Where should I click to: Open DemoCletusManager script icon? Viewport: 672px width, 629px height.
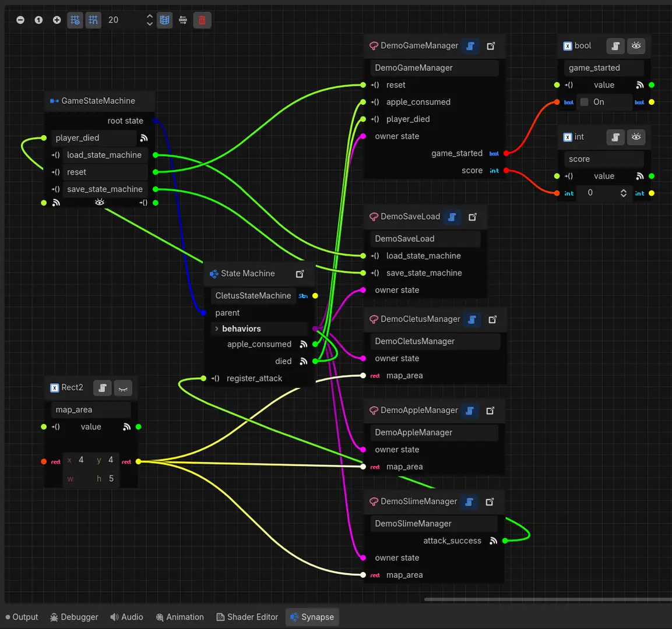[x=472, y=319]
